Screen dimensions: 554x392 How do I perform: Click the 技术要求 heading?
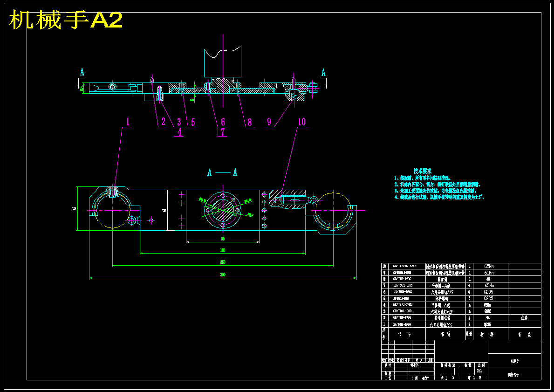coord(423,171)
